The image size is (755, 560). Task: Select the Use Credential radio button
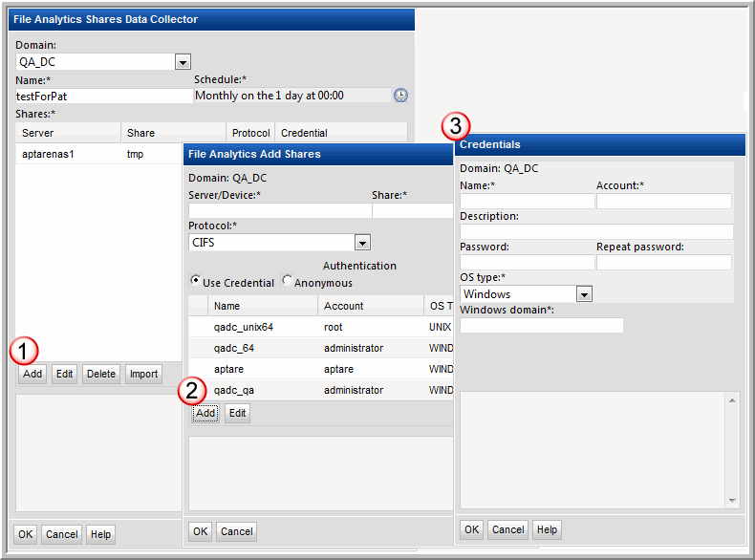pyautogui.click(x=196, y=281)
